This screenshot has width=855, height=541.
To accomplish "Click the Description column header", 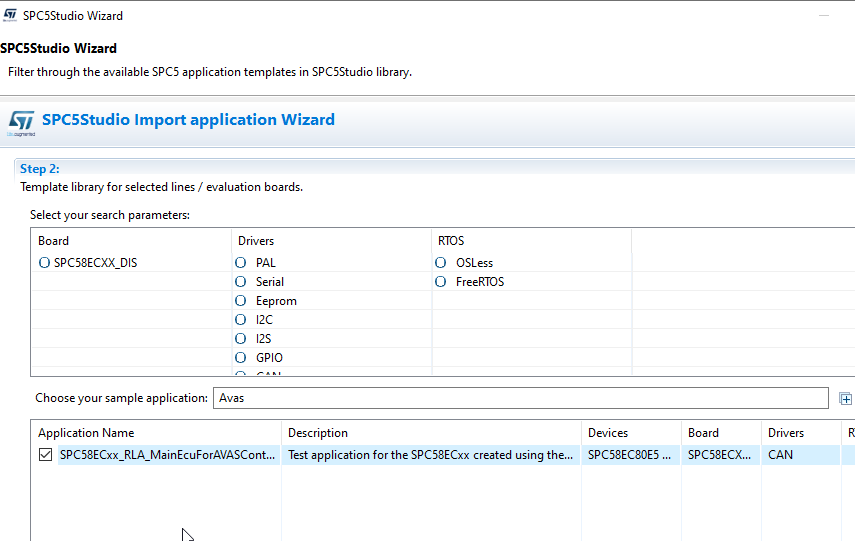I will coord(431,433).
